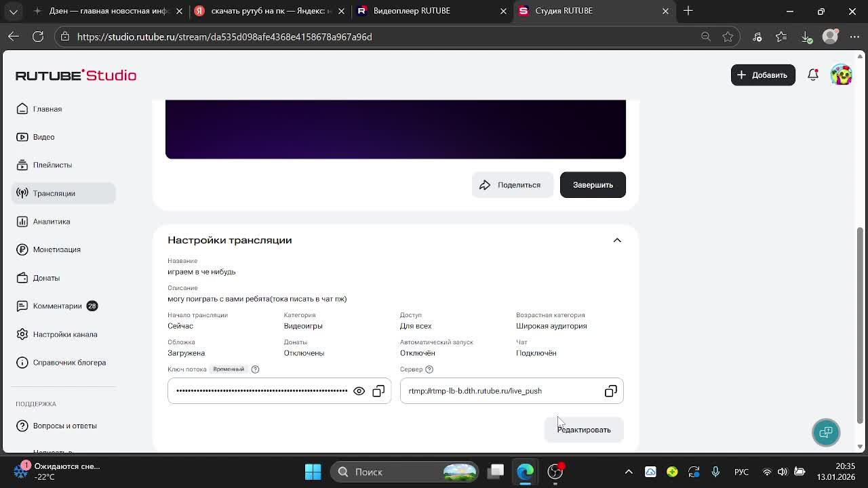
Task: Switch to the Видеоплеер RUTUBE tab
Action: (432, 11)
